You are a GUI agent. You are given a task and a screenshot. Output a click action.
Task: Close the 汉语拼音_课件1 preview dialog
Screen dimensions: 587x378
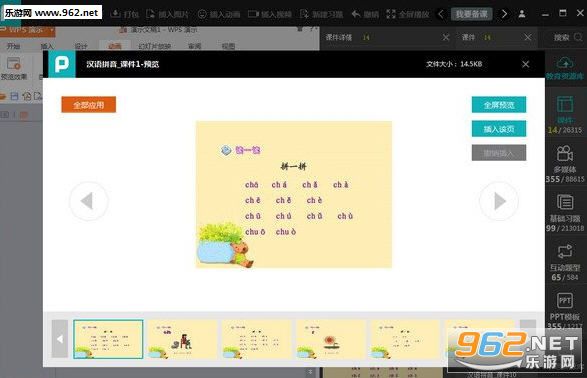tap(526, 64)
